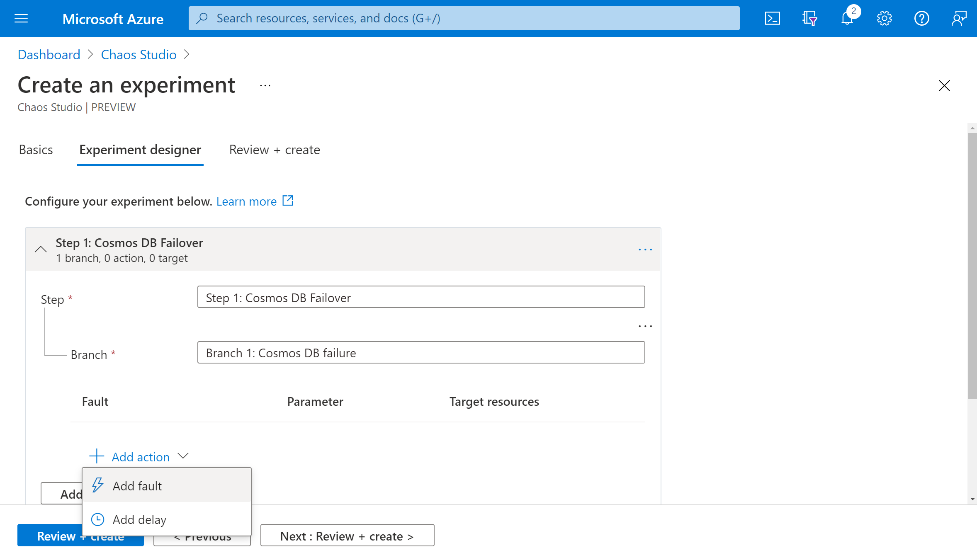This screenshot has width=977, height=560.
Task: Select the Experiment designer tab
Action: coord(140,149)
